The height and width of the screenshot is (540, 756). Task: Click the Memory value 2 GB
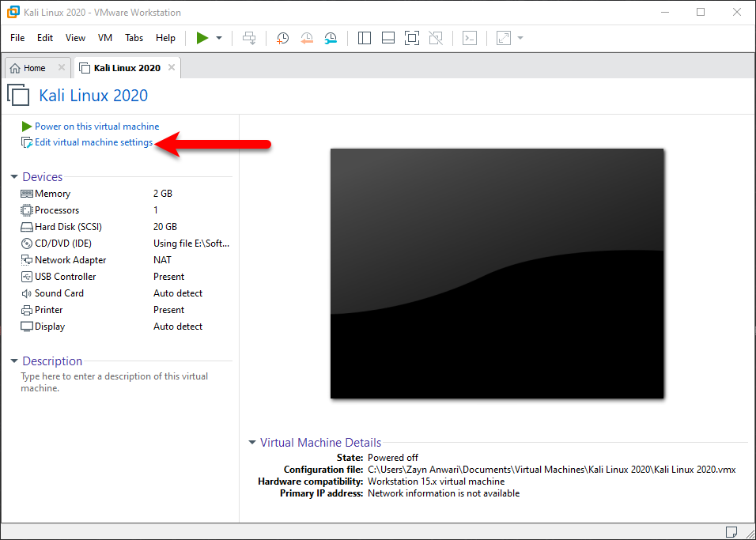(x=163, y=194)
